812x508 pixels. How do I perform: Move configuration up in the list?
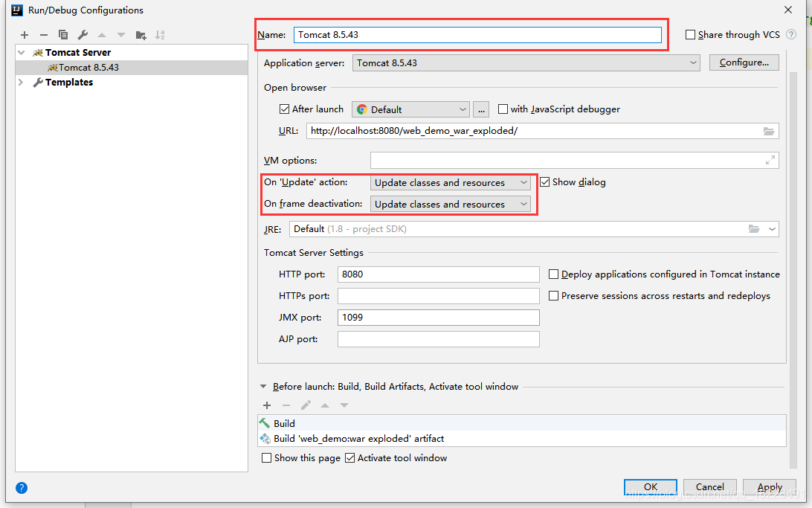click(x=102, y=35)
